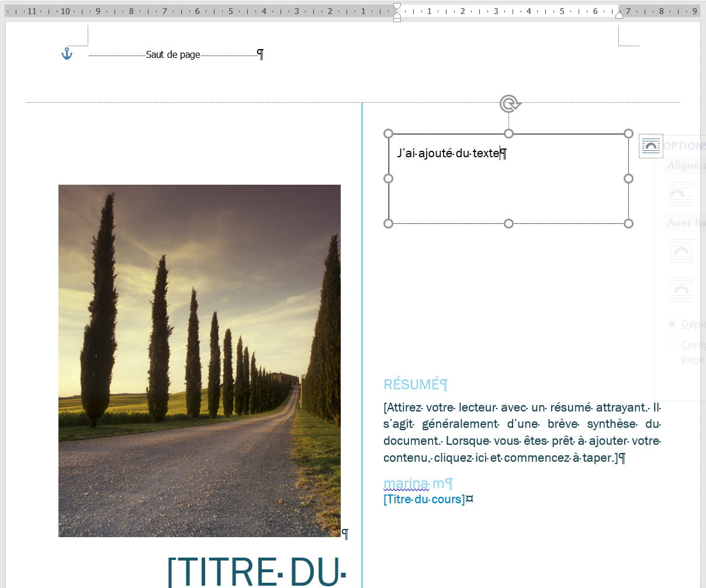Choose the faded inline-with-text wrap icon under Aligné
This screenshot has width=706, height=588.
coord(681,193)
